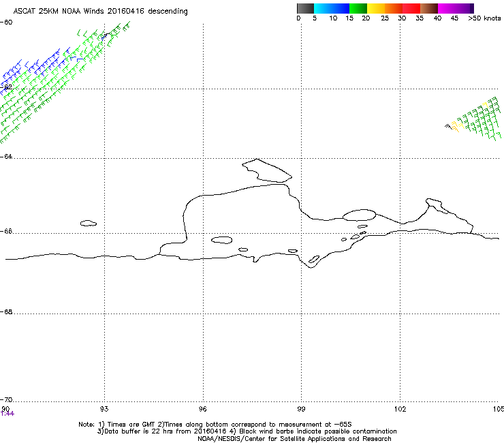The image size is (504, 443).
Task: Click the green 15-20 knots legend swatch
Action: click(x=358, y=8)
